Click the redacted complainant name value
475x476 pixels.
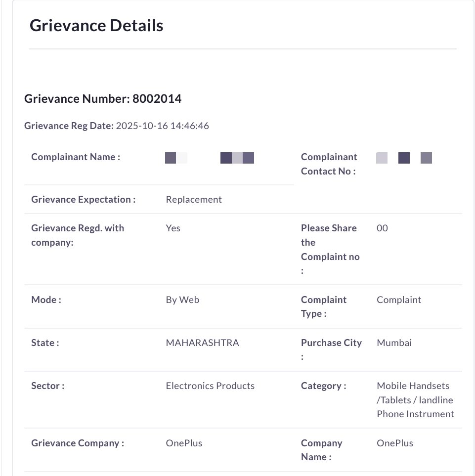[208, 157]
